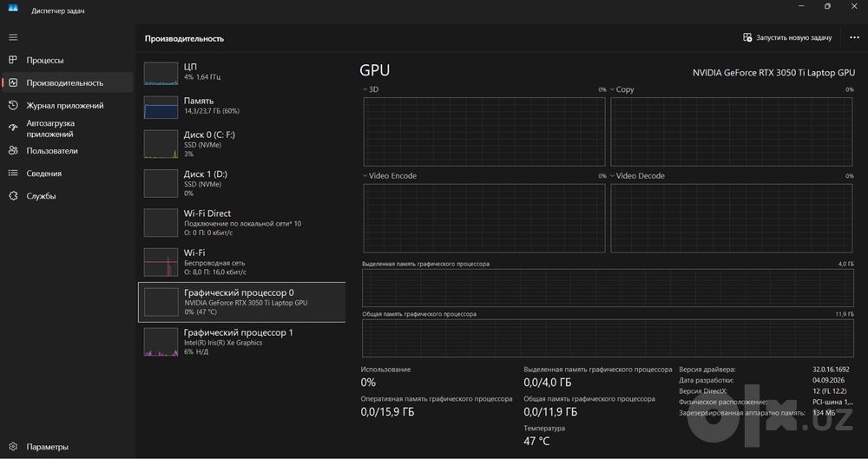Click the Запустить новую задачу icon
Image resolution: width=868 pixels, height=459 pixels.
pos(747,37)
